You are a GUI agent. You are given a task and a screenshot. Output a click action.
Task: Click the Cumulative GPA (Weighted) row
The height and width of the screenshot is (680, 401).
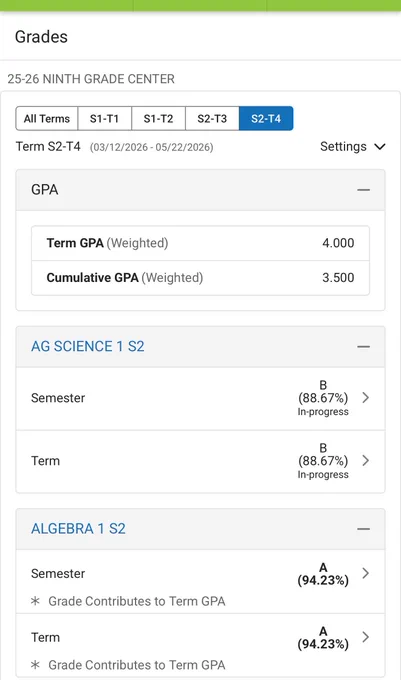coord(200,278)
